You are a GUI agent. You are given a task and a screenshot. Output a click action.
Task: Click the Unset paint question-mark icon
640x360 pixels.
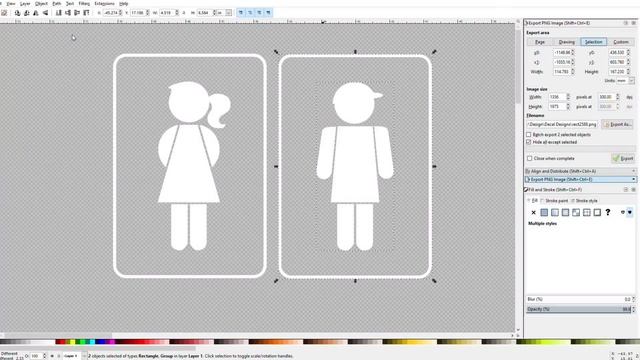pyautogui.click(x=608, y=212)
